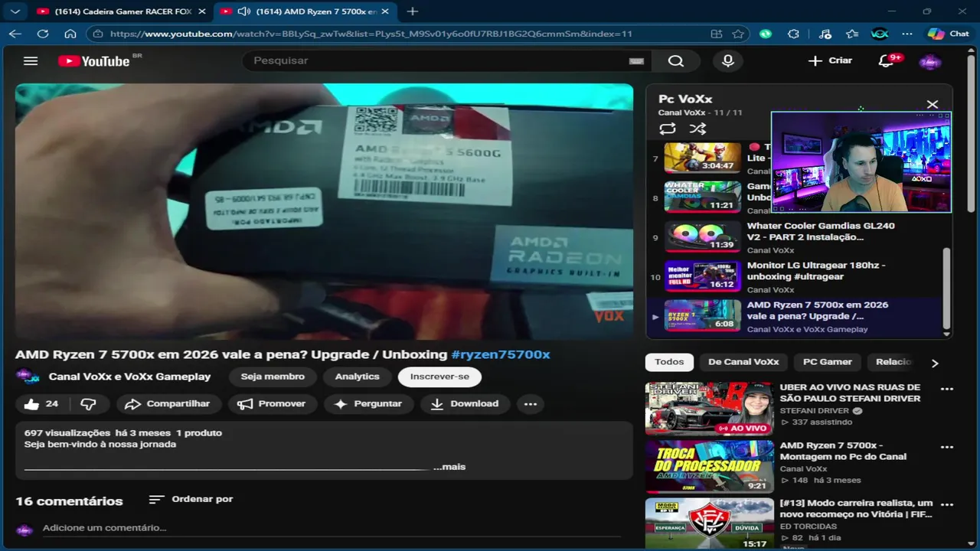Image resolution: width=980 pixels, height=551 pixels.
Task: Select current AMD Ryzen 7 5700x playlist entry
Action: click(793, 316)
